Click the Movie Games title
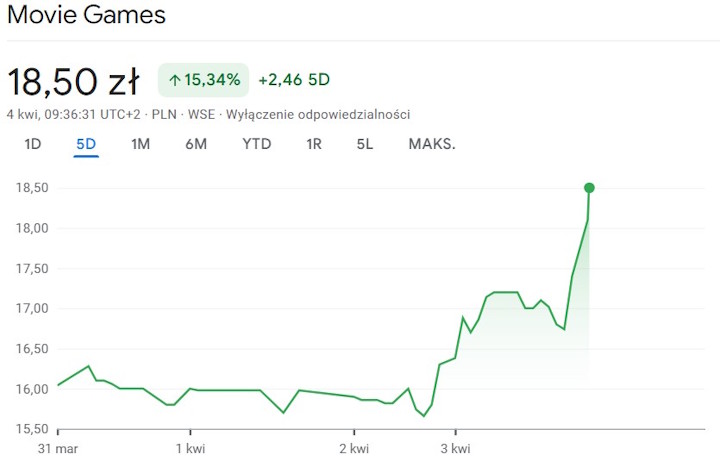The image size is (720, 467). point(86,16)
